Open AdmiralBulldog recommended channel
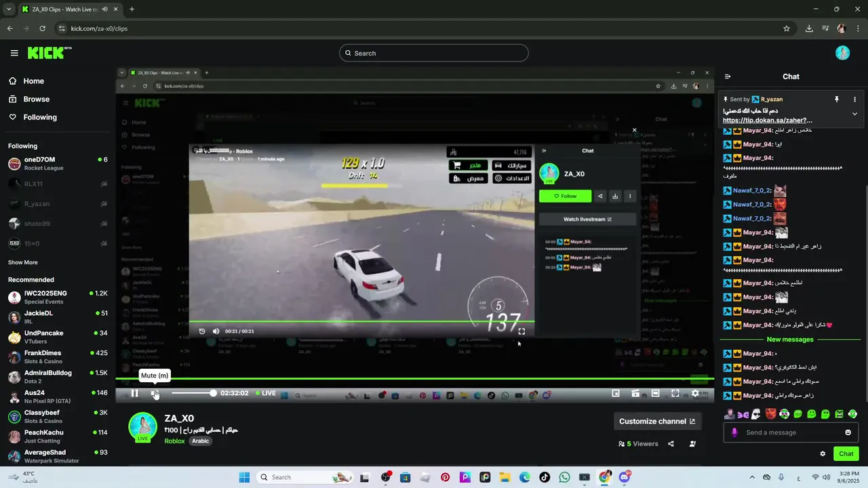This screenshot has width=868, height=488. 58,376
